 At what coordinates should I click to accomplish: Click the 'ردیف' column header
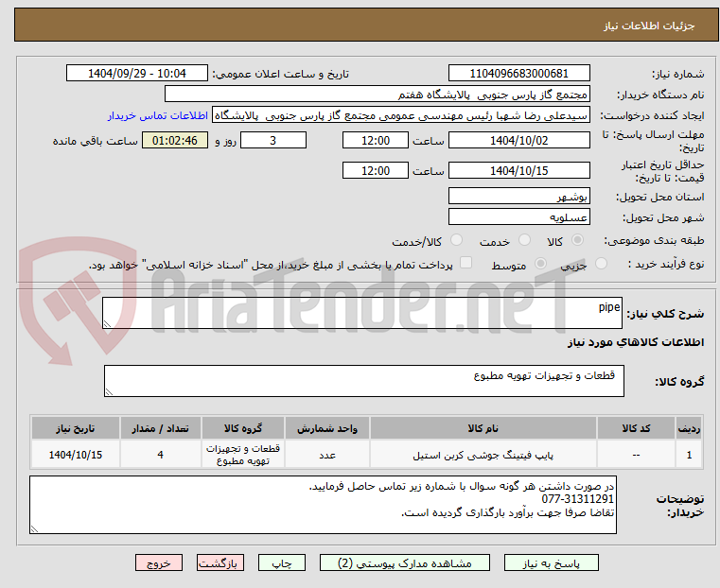(689, 428)
